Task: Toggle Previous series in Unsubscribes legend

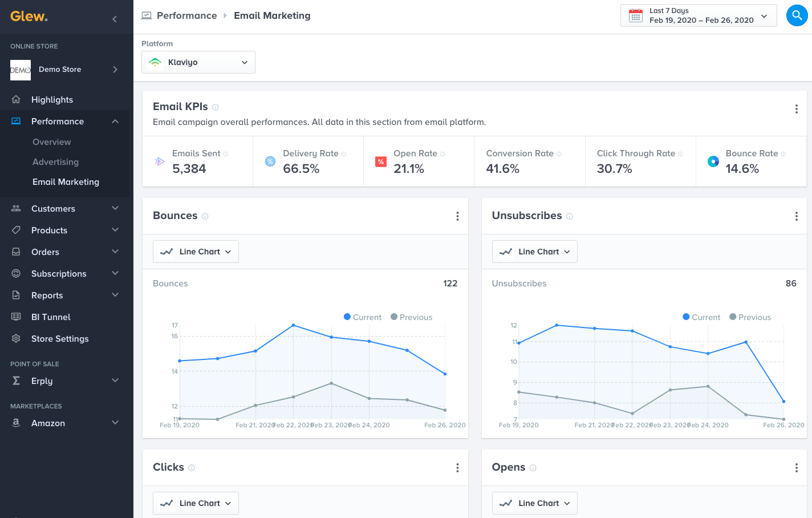Action: pos(750,317)
